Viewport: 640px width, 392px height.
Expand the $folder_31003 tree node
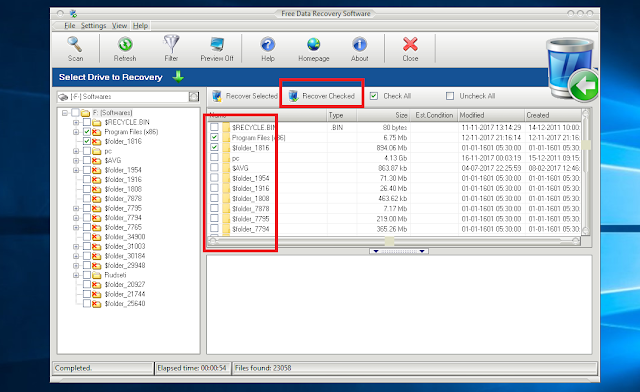click(76, 247)
